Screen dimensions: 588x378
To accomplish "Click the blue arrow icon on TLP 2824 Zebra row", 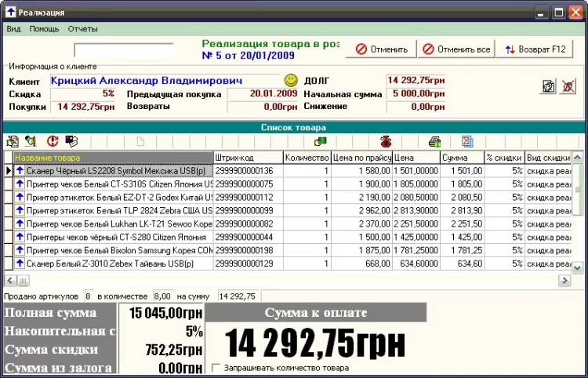I will pyautogui.click(x=20, y=210).
